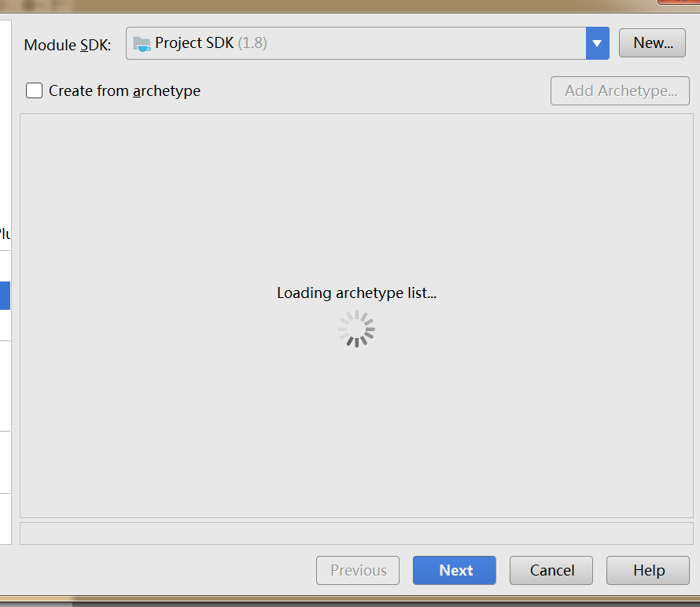Click the Next button
The height and width of the screenshot is (607, 700).
(x=455, y=570)
